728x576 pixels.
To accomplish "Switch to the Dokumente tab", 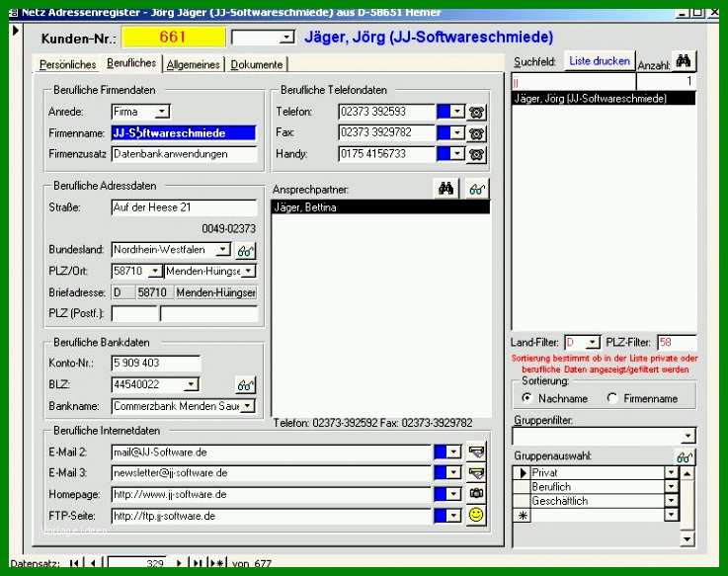I will (x=257, y=64).
